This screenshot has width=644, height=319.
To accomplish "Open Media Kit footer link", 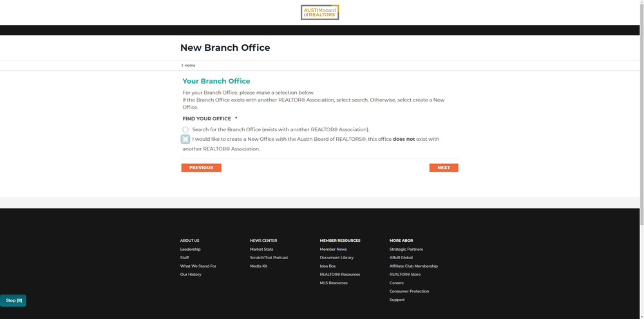I will pyautogui.click(x=259, y=266).
